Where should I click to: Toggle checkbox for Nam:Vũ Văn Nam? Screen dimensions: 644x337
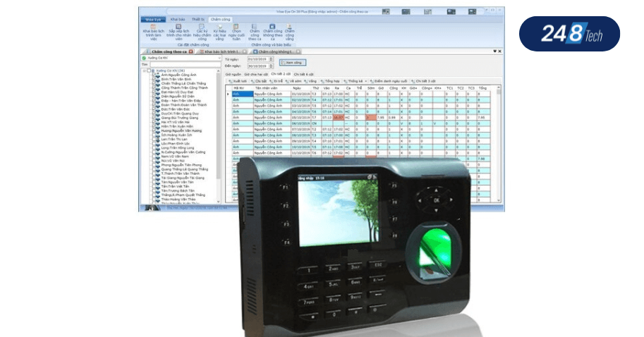pyautogui.click(x=155, y=157)
